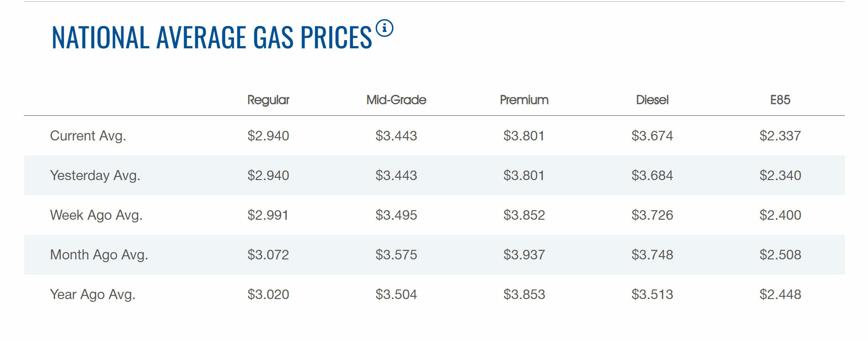Click the Current Avg. row label
The width and height of the screenshot is (868, 341).
click(88, 136)
